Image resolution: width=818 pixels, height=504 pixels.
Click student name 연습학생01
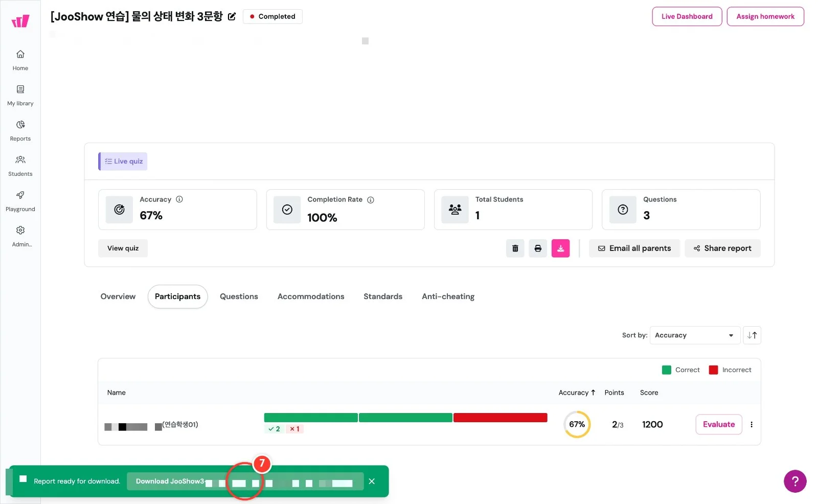180,425
